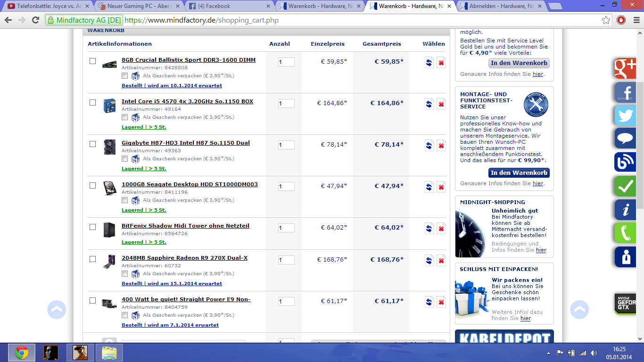Click the refresh icon for Gigabyte H87-HD3

click(429, 146)
